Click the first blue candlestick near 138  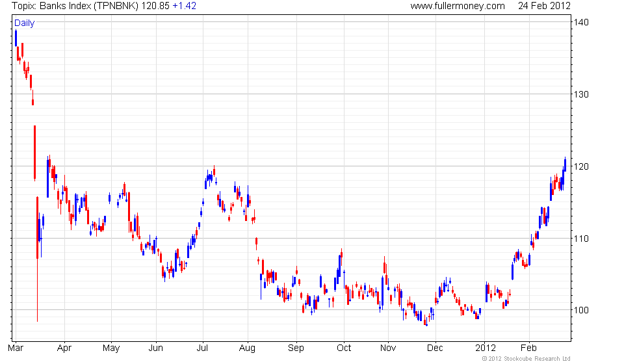pyautogui.click(x=16, y=38)
